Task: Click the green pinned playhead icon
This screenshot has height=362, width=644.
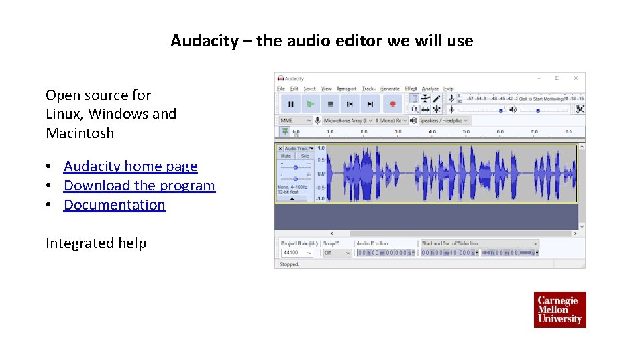Action: point(284,131)
